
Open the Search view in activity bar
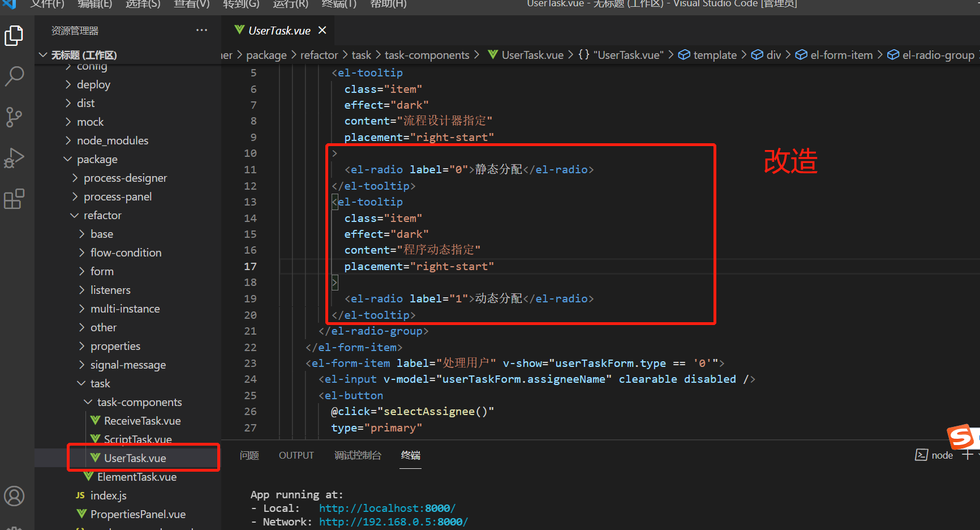pos(14,76)
